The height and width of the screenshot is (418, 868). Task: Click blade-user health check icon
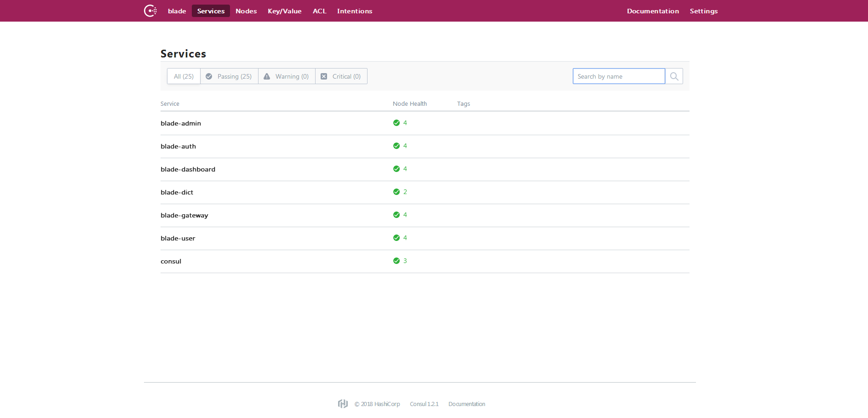(x=397, y=238)
